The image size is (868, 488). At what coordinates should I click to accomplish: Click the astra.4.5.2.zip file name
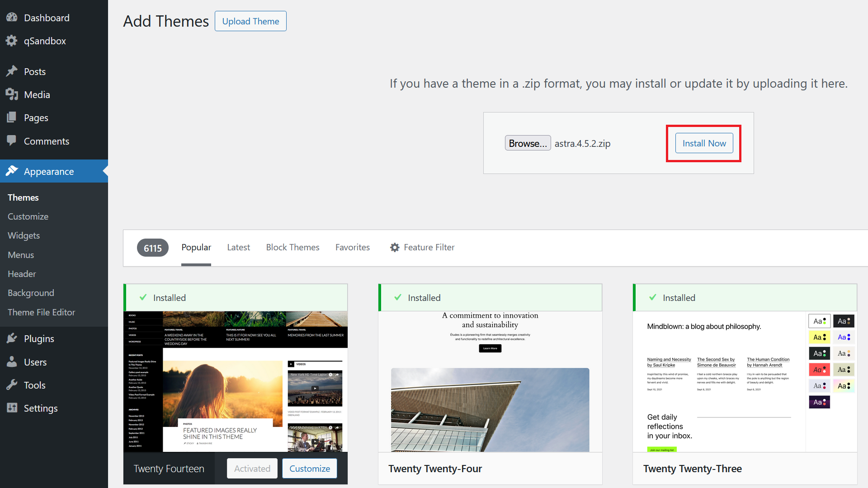(582, 144)
